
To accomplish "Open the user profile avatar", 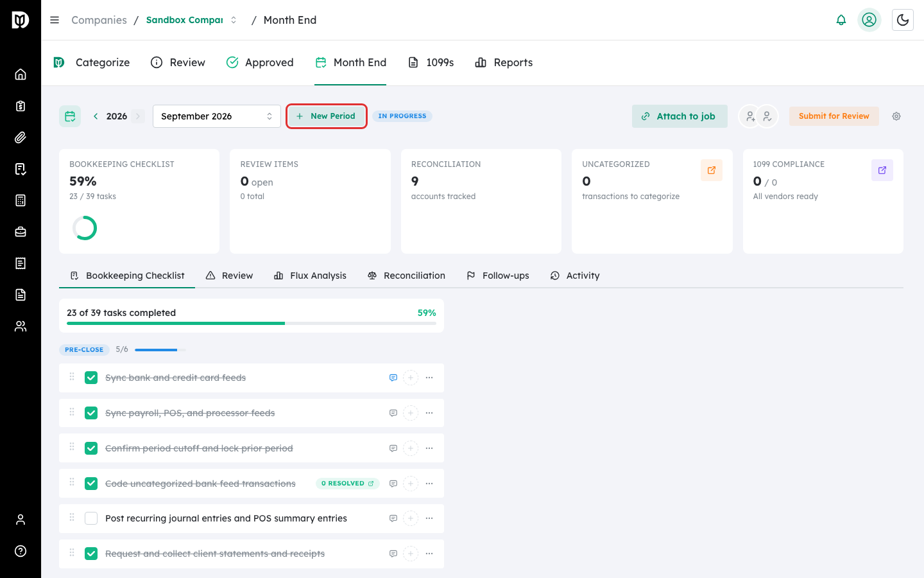I will pos(869,20).
